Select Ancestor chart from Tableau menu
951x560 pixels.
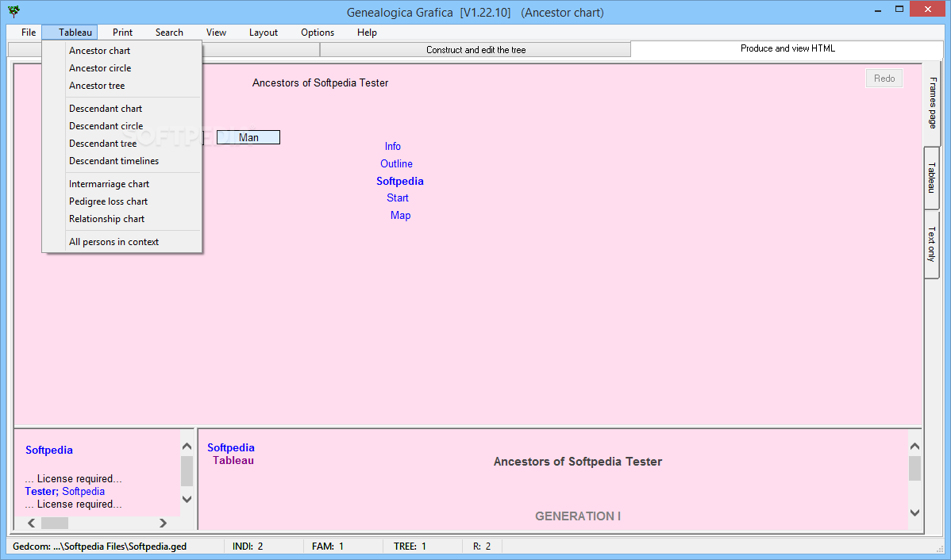122,51
